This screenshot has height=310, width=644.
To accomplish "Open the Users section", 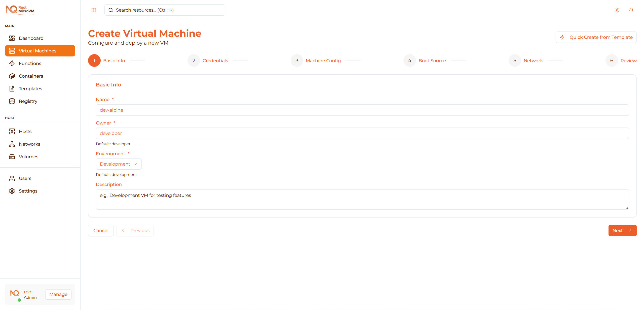I will [x=25, y=178].
